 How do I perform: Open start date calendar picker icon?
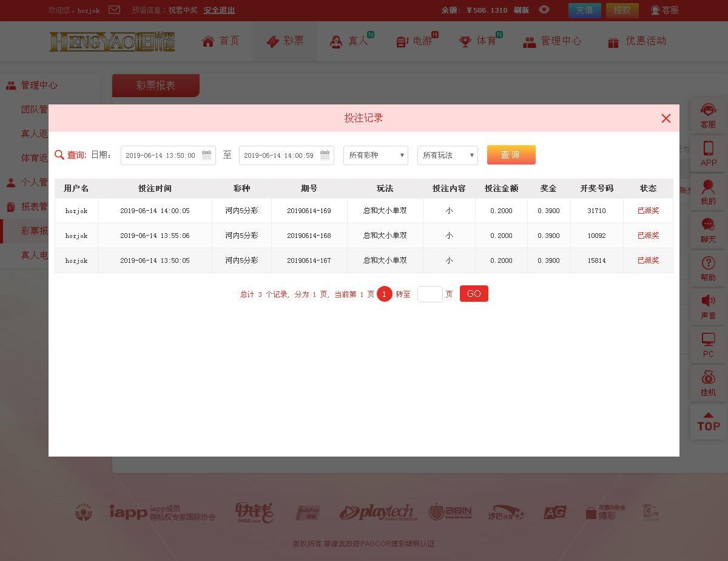click(x=206, y=155)
